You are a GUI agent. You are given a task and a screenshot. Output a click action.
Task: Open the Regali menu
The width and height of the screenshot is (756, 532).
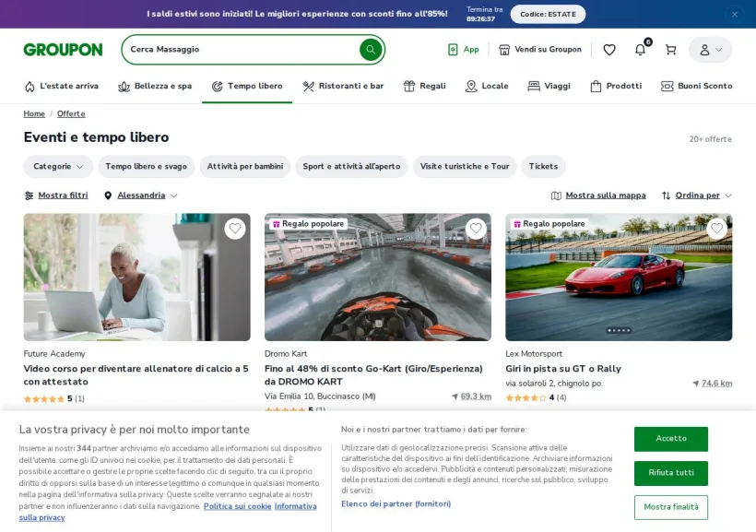click(x=424, y=86)
